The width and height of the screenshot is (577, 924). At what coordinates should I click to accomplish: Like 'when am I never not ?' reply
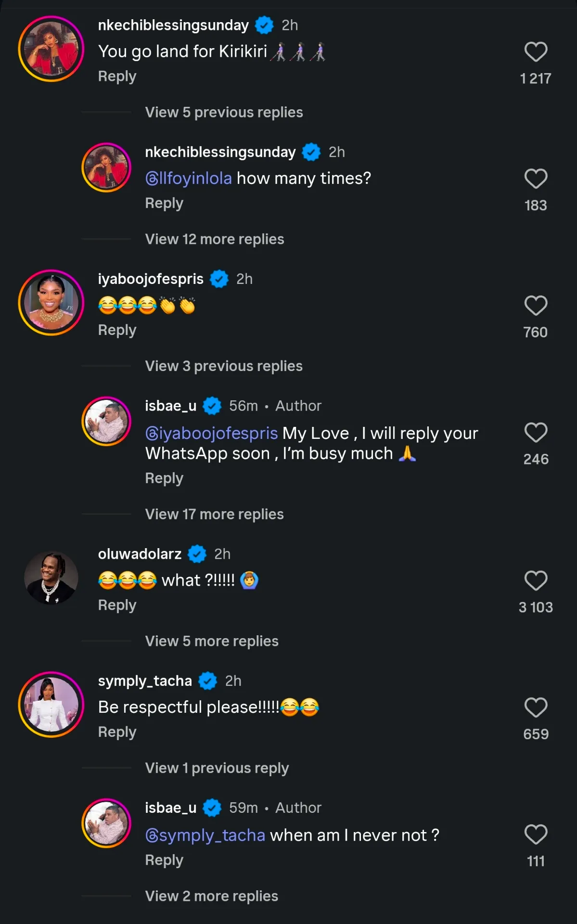536,834
